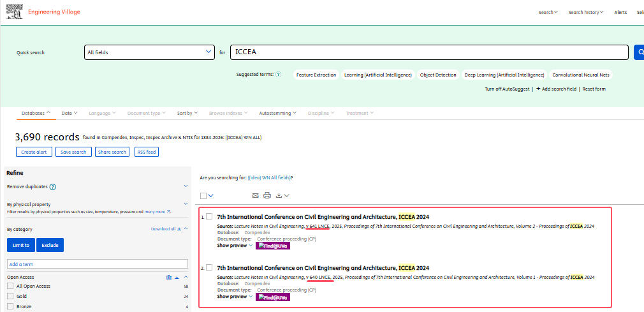This screenshot has height=312, width=644.
Task: Open the Search history menu
Action: 586,12
